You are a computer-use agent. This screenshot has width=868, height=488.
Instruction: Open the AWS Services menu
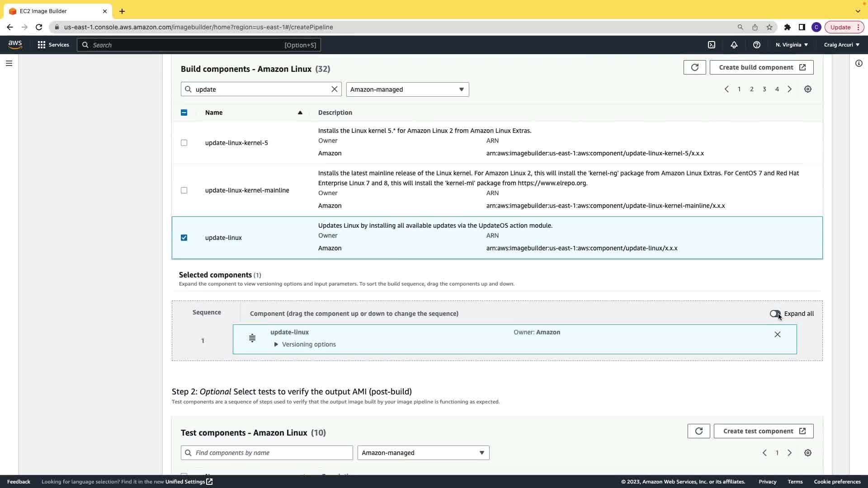coord(53,45)
